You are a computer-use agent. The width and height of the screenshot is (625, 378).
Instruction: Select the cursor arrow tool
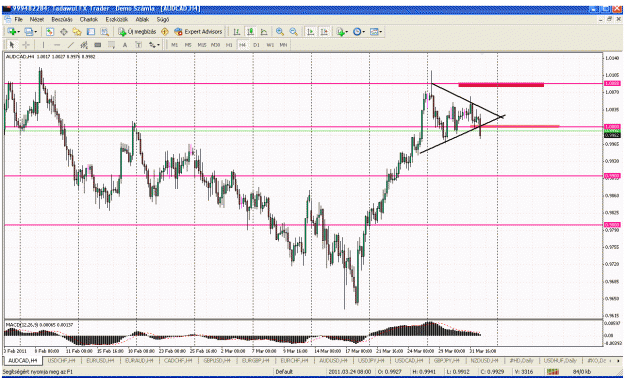12,45
